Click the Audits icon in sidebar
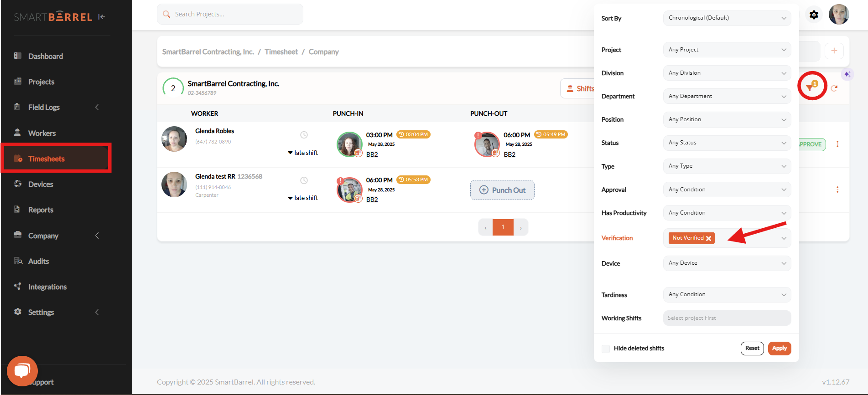868x395 pixels. pyautogui.click(x=18, y=261)
